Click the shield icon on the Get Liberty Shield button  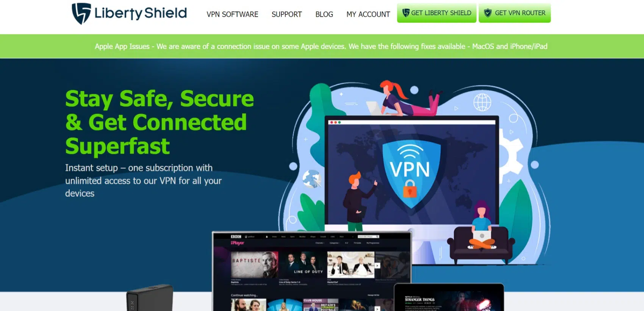(x=406, y=13)
